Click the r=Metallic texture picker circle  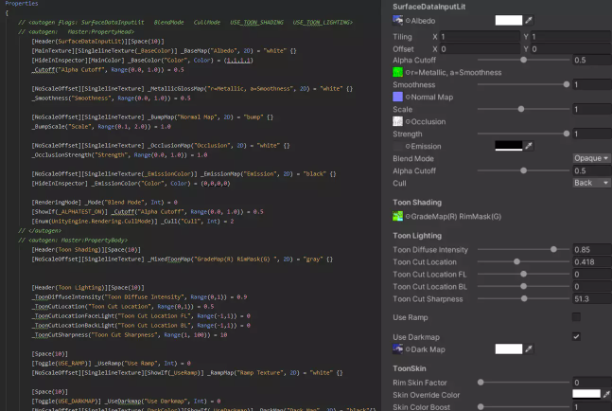(408, 73)
